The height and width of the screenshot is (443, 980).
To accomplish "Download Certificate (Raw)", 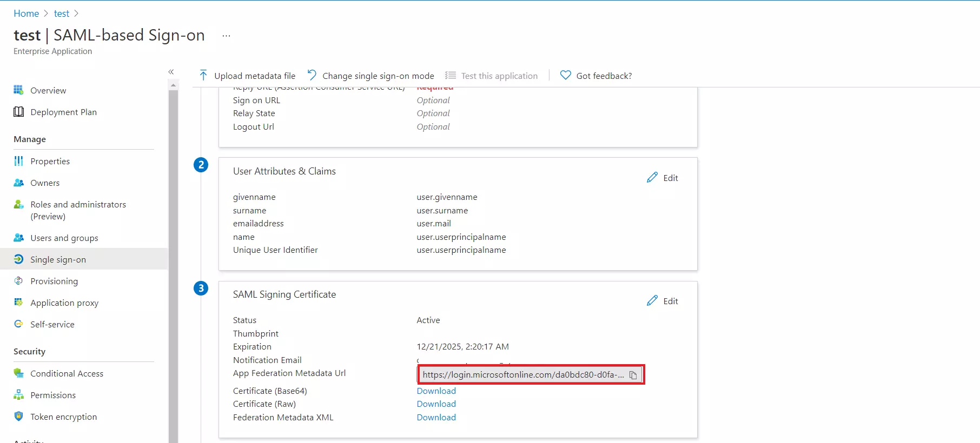I will [x=436, y=404].
